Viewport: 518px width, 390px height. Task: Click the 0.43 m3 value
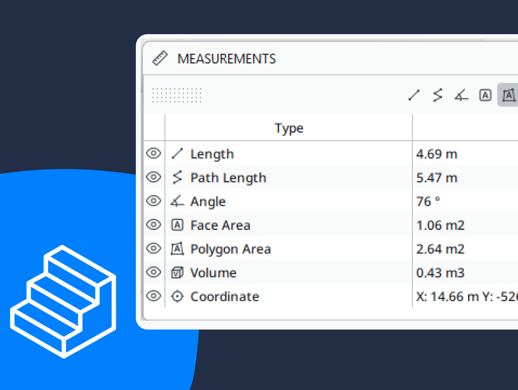(440, 273)
